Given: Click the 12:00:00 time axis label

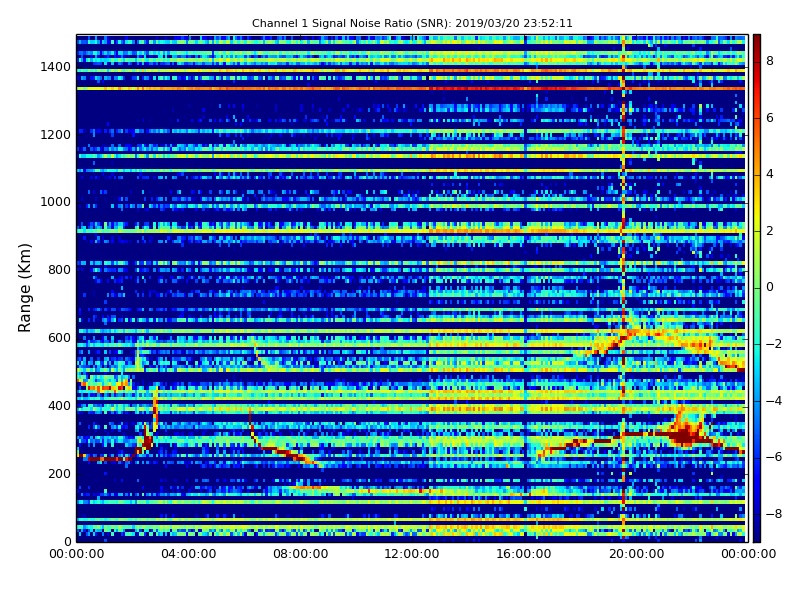Looking at the screenshot, I should [x=412, y=554].
